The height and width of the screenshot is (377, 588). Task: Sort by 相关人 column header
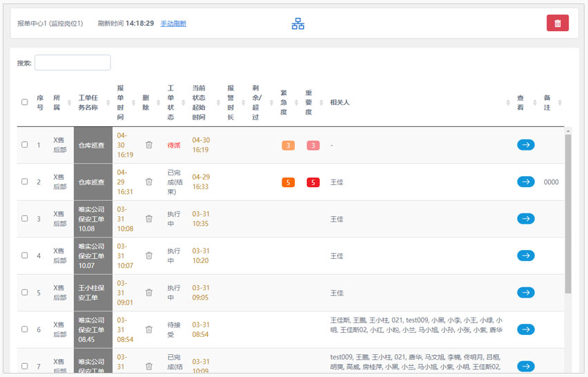[x=340, y=102]
